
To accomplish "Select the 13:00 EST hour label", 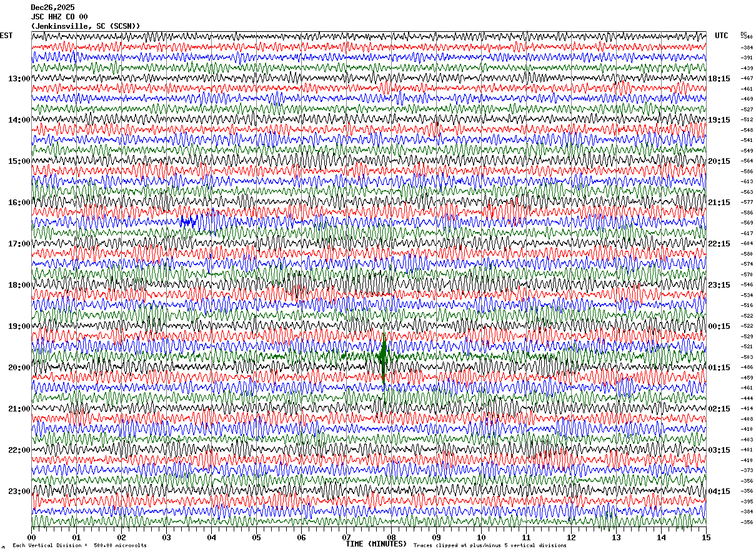I will coord(19,79).
